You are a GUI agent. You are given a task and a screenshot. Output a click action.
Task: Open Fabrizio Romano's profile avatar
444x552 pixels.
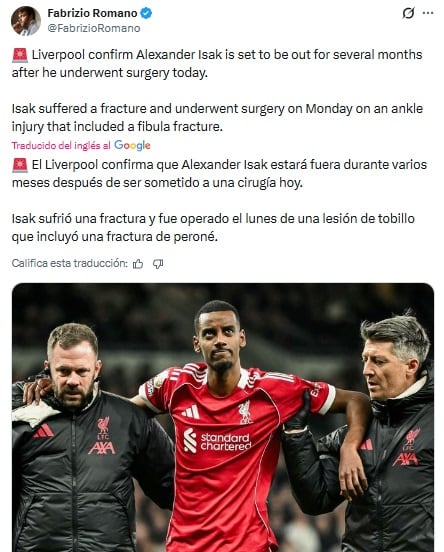click(x=26, y=21)
